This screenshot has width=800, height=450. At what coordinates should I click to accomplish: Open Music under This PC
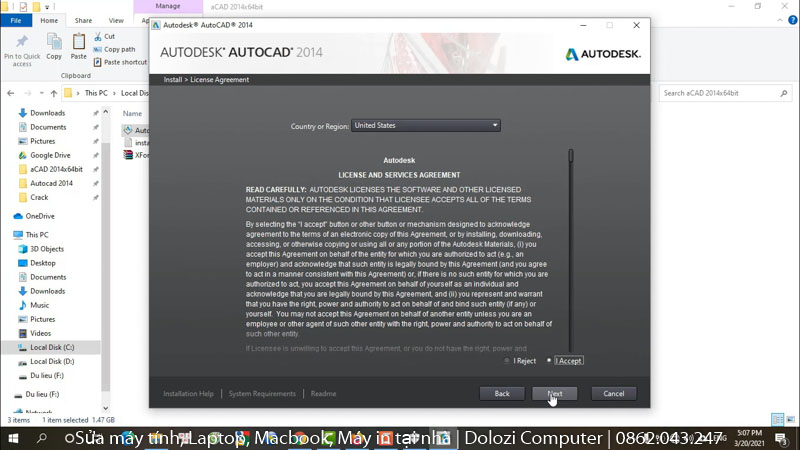[x=39, y=305]
